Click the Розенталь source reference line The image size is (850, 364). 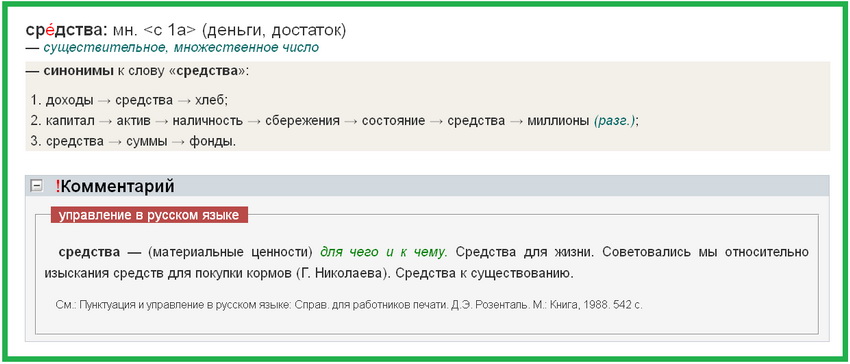coord(349,305)
